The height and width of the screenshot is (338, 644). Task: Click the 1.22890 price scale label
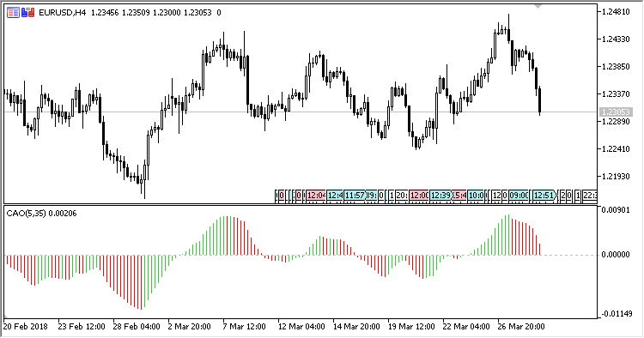[x=616, y=122]
